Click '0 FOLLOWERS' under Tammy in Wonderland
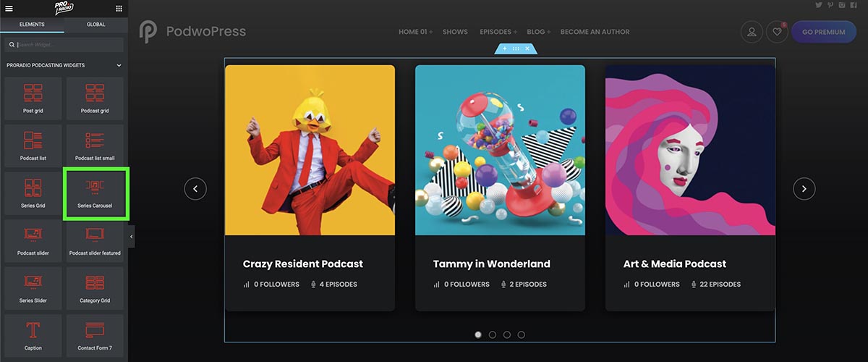The image size is (868, 362). click(x=461, y=285)
